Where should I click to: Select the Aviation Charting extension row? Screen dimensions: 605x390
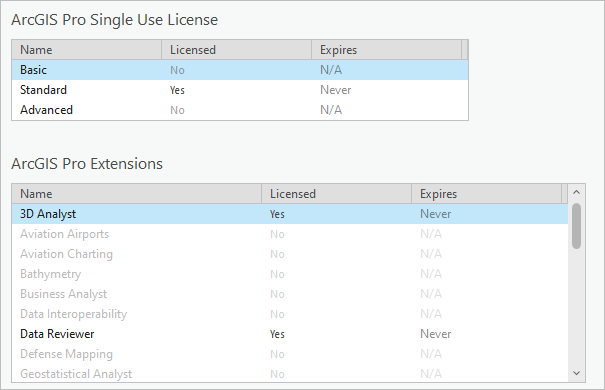(290, 254)
